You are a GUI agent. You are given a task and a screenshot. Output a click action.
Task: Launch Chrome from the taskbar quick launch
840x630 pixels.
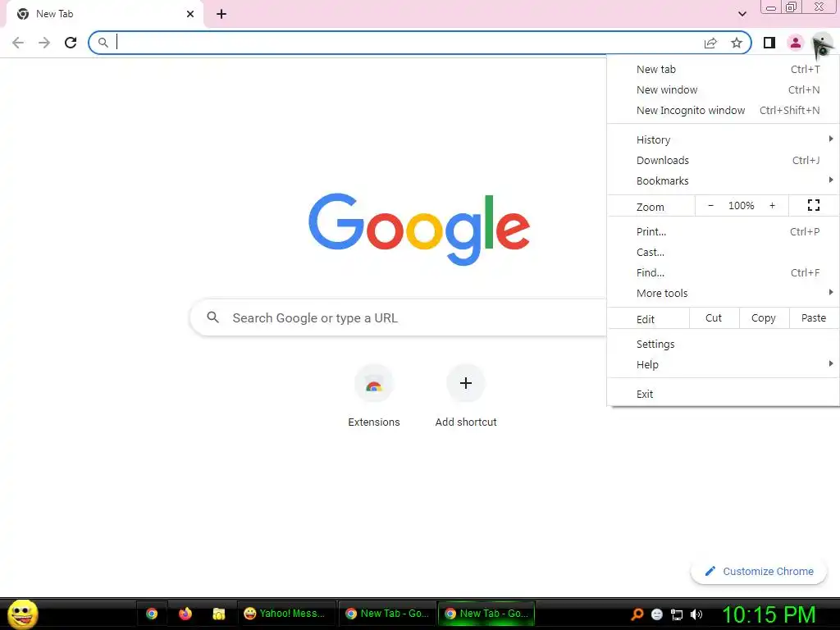(x=152, y=614)
